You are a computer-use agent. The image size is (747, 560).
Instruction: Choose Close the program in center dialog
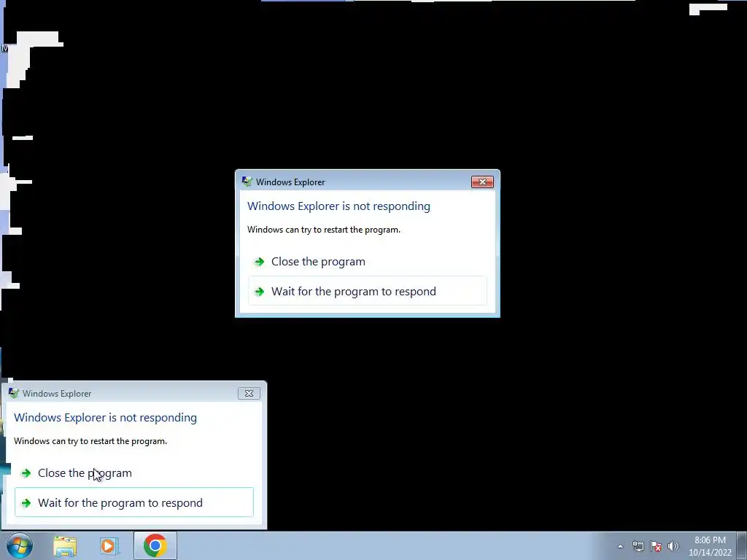pos(368,262)
